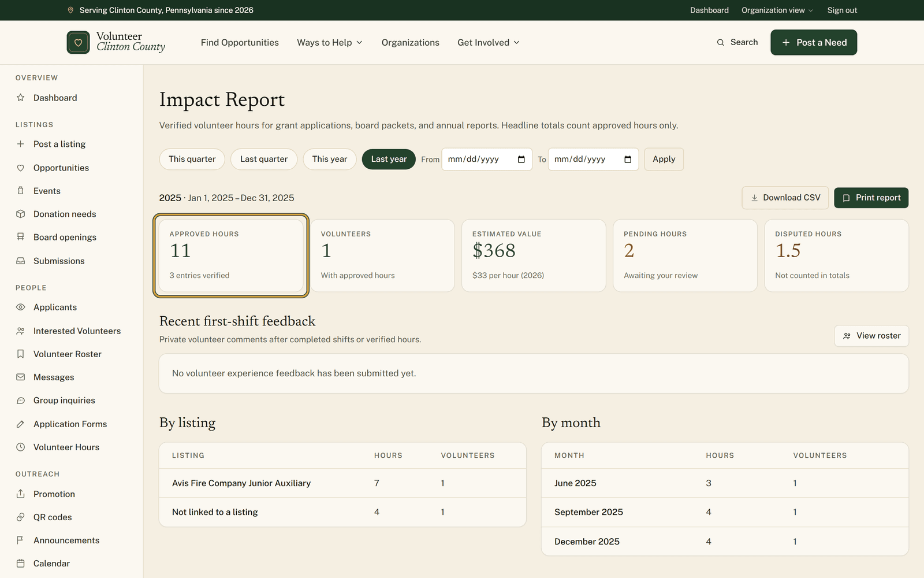Click the clock icon beside Volunteer Hours
Image resolution: width=924 pixels, height=578 pixels.
[x=21, y=447]
